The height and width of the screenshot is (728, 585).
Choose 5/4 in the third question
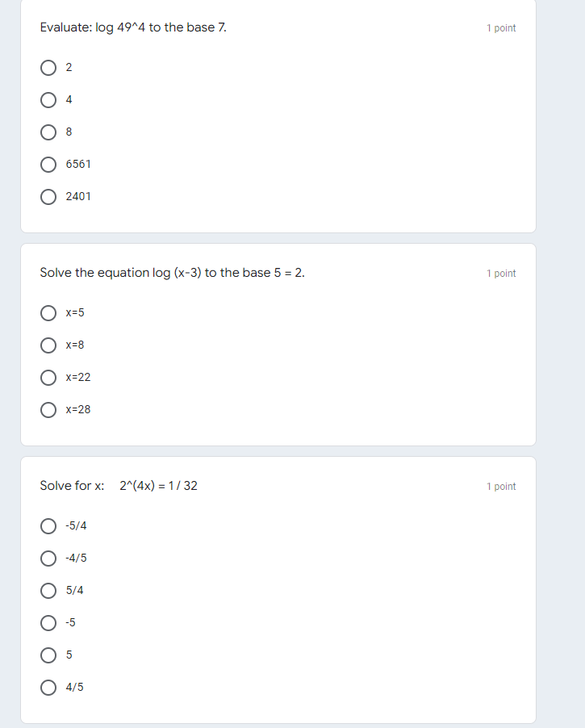(x=49, y=591)
